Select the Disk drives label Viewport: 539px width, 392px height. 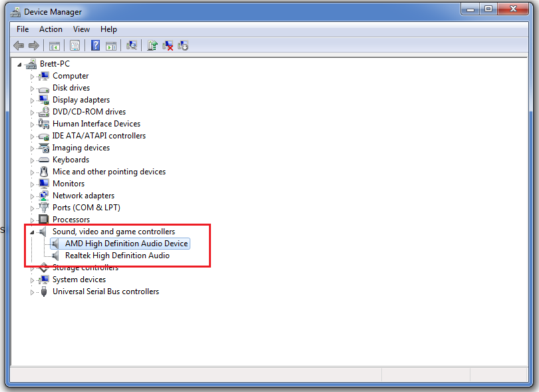tap(71, 88)
